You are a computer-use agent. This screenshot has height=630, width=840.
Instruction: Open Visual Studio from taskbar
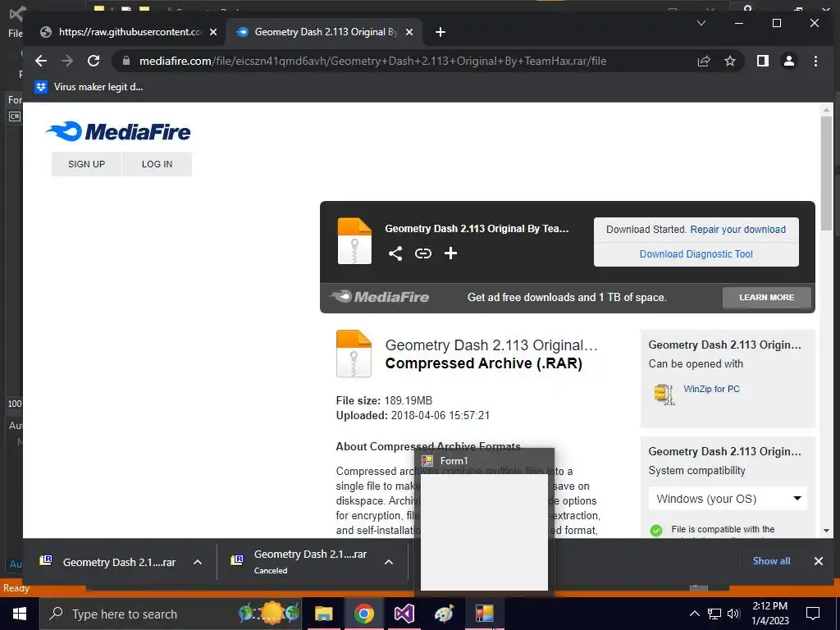point(404,614)
